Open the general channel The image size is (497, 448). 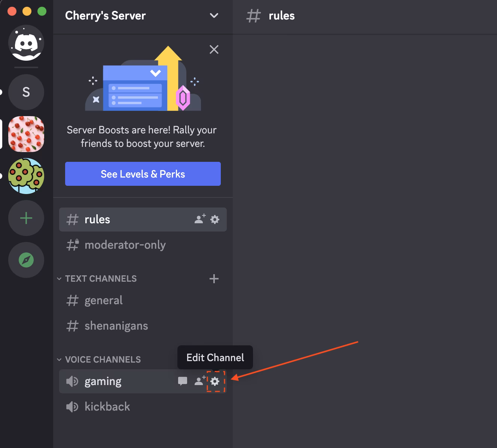click(143, 300)
